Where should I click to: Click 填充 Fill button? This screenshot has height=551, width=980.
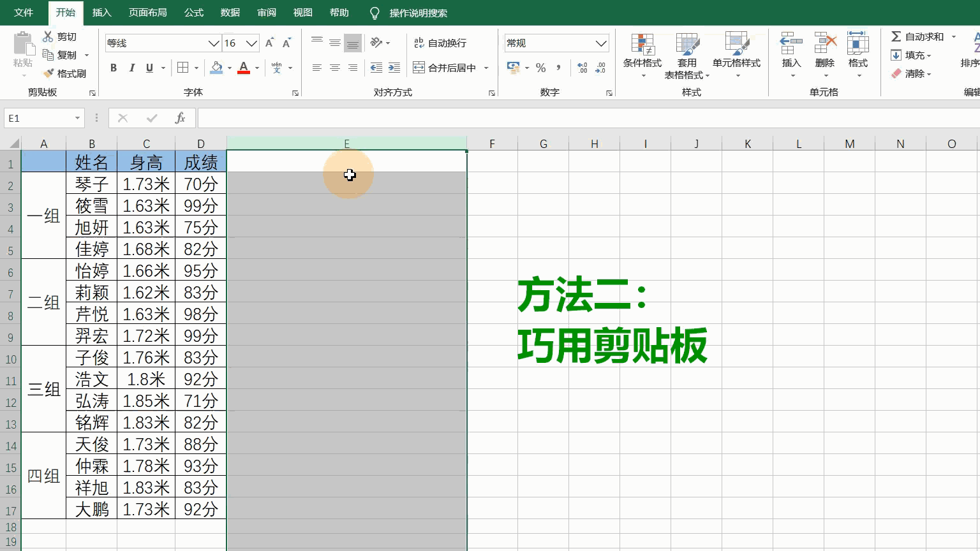[911, 55]
